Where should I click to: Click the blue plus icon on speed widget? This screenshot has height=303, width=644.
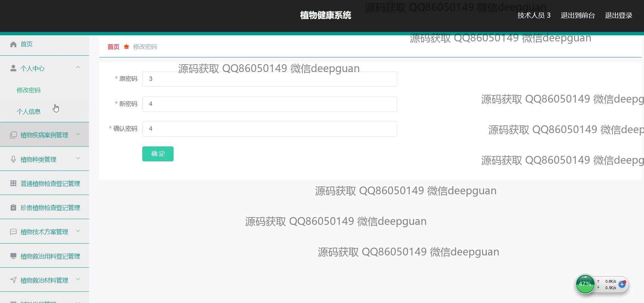622,284
